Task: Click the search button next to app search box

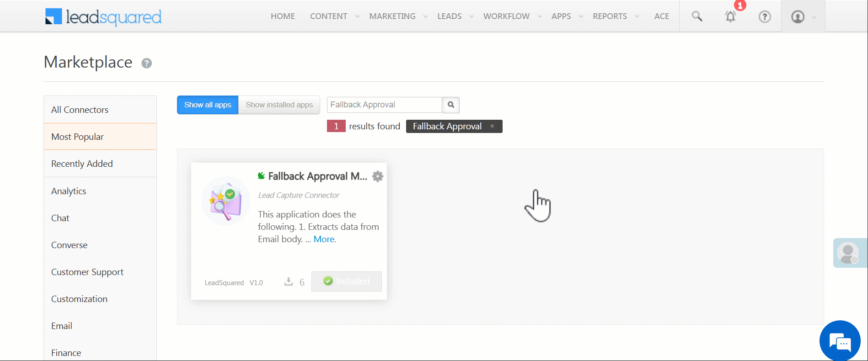Action: pos(451,105)
